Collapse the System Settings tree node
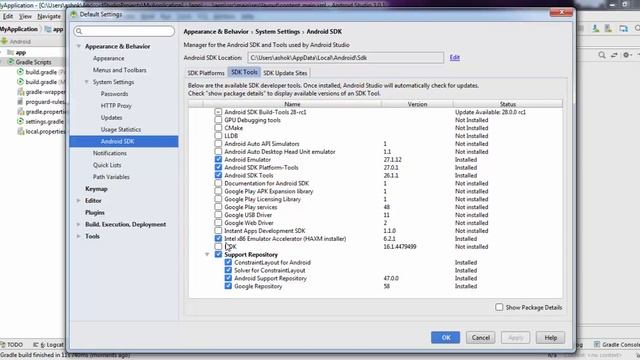The image size is (640, 360). pyautogui.click(x=87, y=82)
